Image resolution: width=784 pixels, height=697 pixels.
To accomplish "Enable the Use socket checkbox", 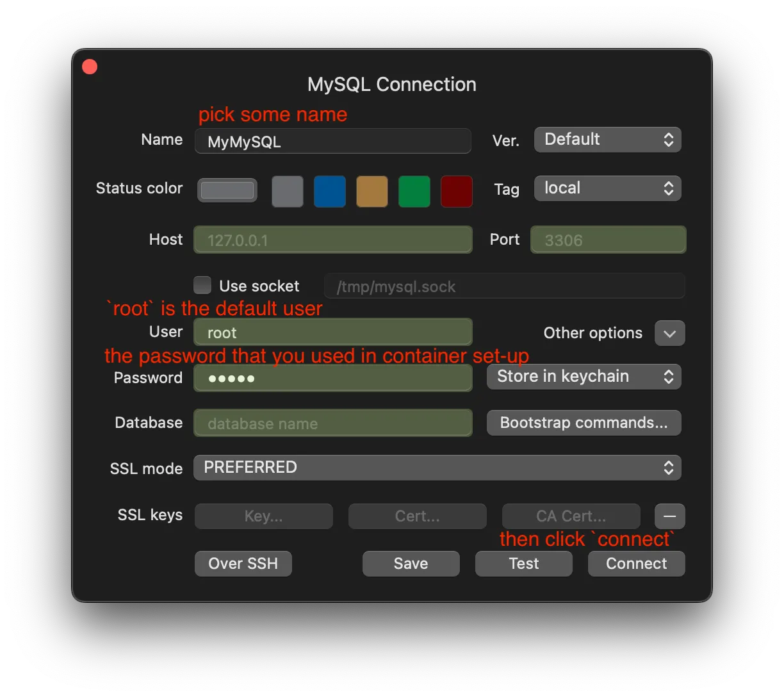I will click(x=202, y=285).
